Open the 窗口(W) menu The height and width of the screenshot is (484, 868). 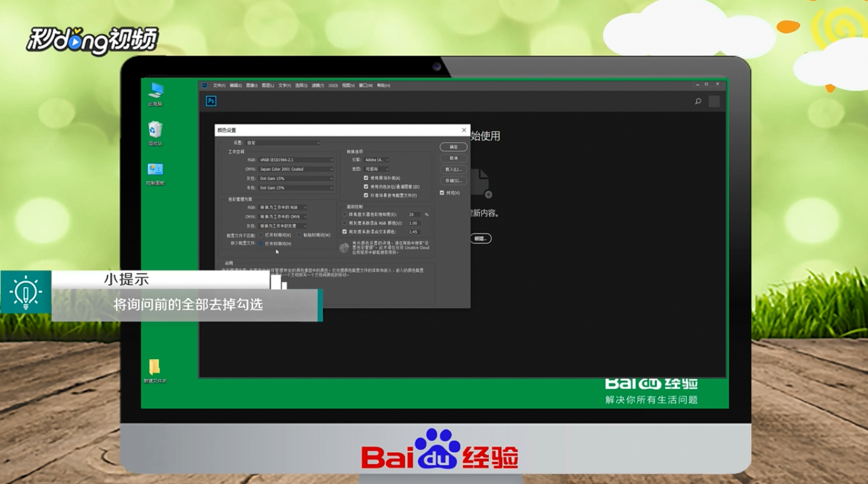tap(366, 85)
